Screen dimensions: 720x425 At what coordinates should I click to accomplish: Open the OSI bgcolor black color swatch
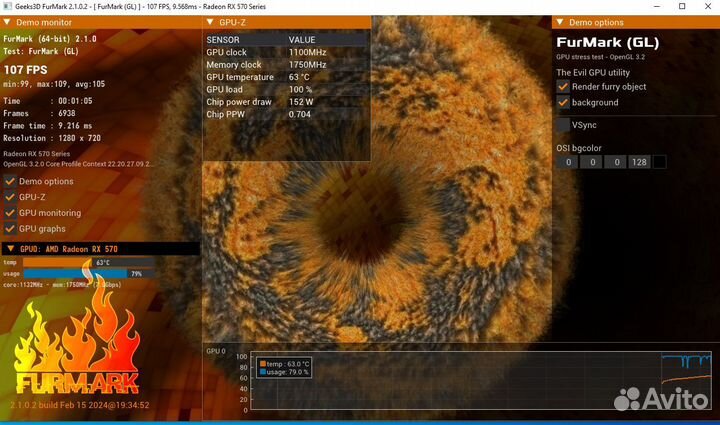659,162
